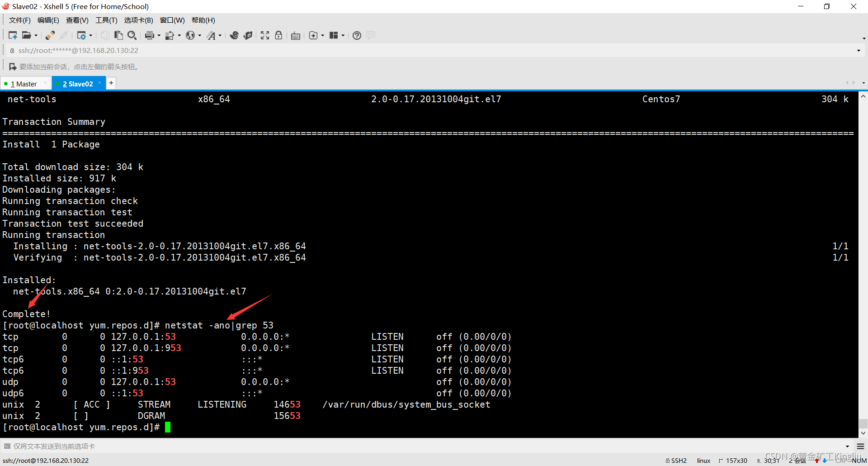This screenshot has width=868, height=466.
Task: Switch to full screen via the toolbar icon
Action: tap(264, 35)
